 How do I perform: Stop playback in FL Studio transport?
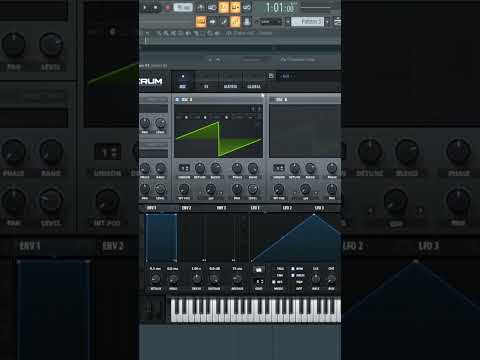pyautogui.click(x=156, y=7)
